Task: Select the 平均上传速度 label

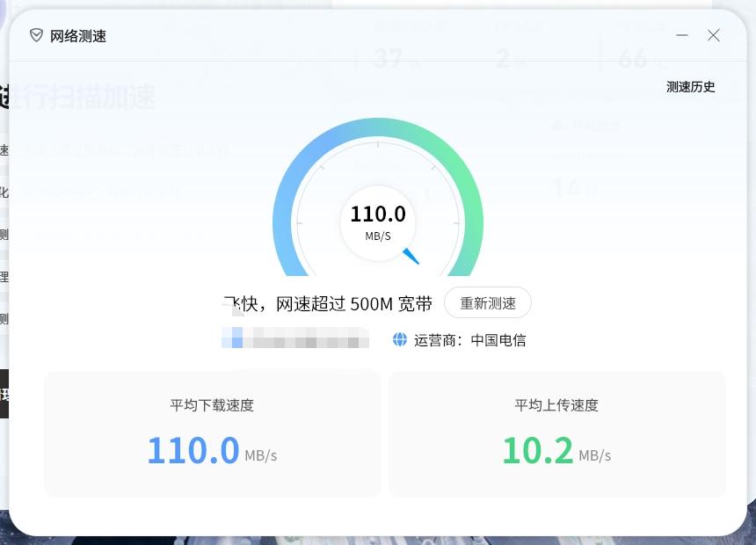Action: point(556,405)
